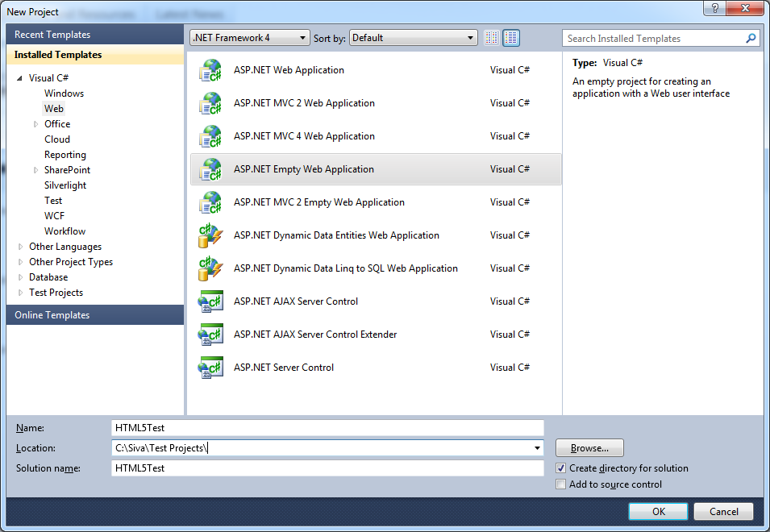The image size is (770, 532).
Task: Click the ASP.NET Web Application template icon
Action: point(210,70)
